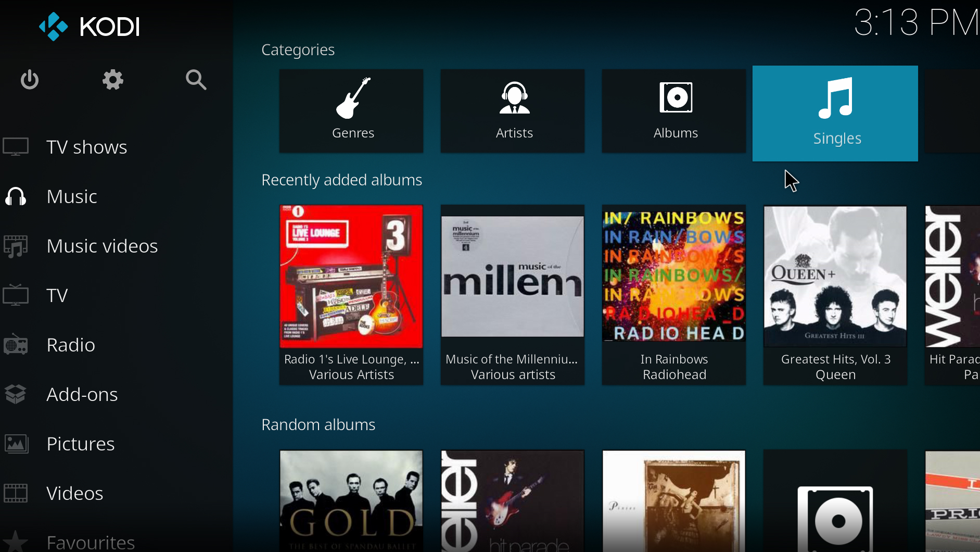Open the settings gear

coord(112,80)
